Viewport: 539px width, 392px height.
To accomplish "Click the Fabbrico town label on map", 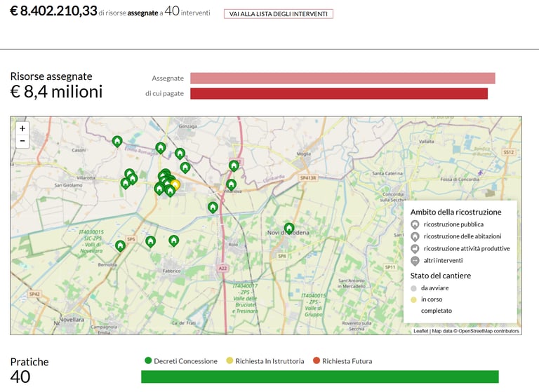I will tap(171, 271).
